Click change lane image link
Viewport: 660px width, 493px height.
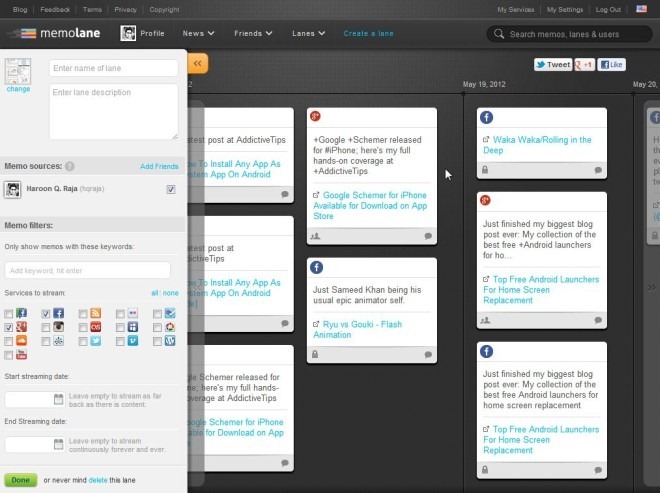(x=18, y=89)
